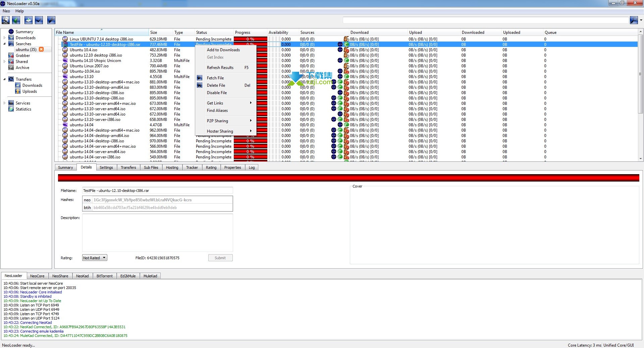
Task: Switch to the Properties tab
Action: [x=232, y=167]
